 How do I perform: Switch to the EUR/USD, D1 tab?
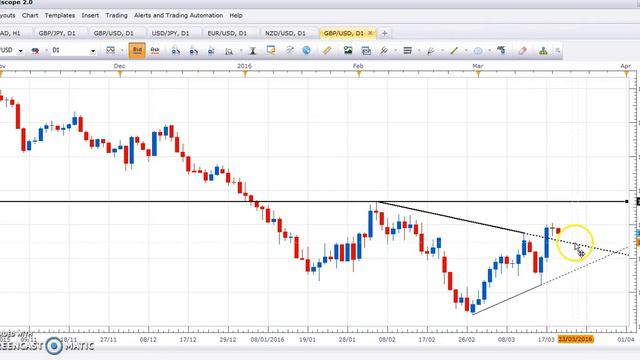tap(227, 33)
